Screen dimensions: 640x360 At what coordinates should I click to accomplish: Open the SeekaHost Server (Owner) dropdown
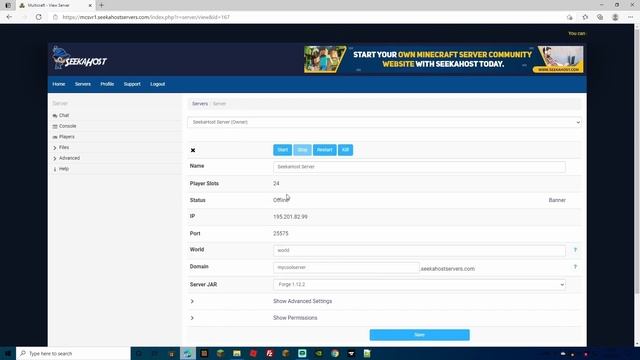384,122
